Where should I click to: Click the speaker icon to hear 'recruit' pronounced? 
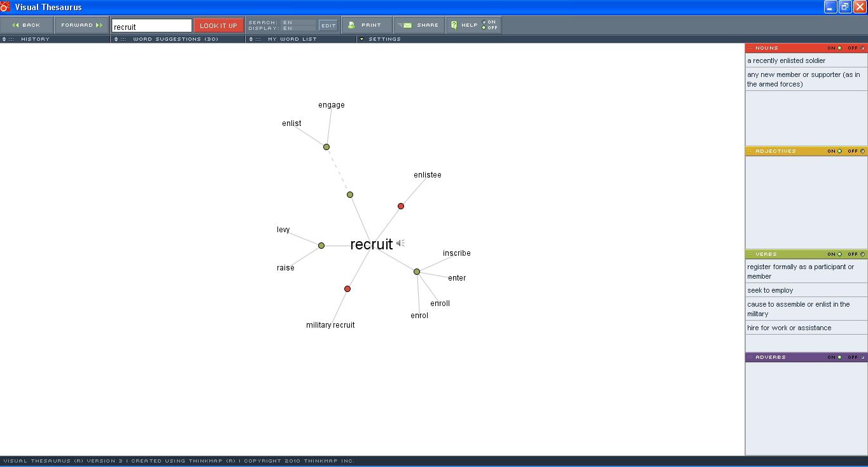click(400, 243)
